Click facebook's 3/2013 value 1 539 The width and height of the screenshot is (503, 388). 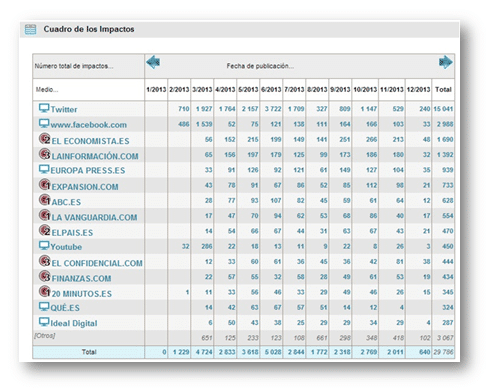[x=204, y=124]
